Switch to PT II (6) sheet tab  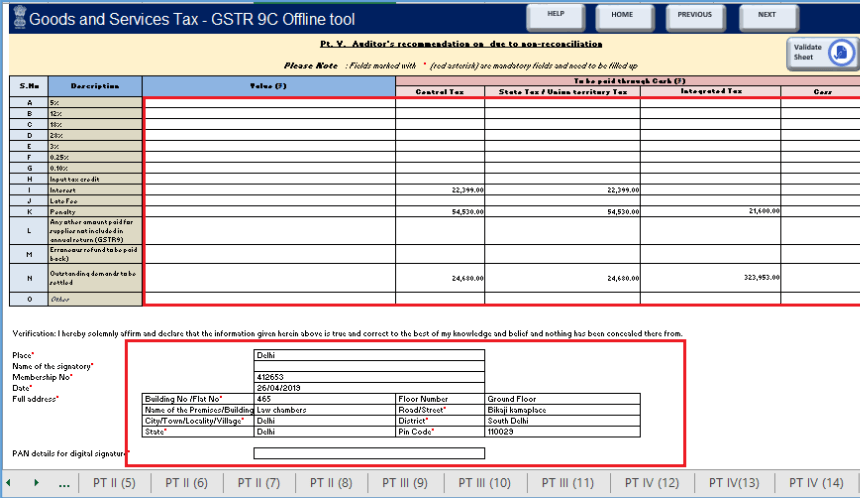point(186,483)
